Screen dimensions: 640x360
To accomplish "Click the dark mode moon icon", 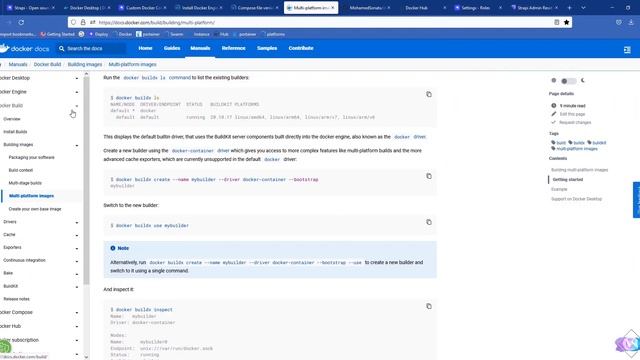I will coord(582,80).
